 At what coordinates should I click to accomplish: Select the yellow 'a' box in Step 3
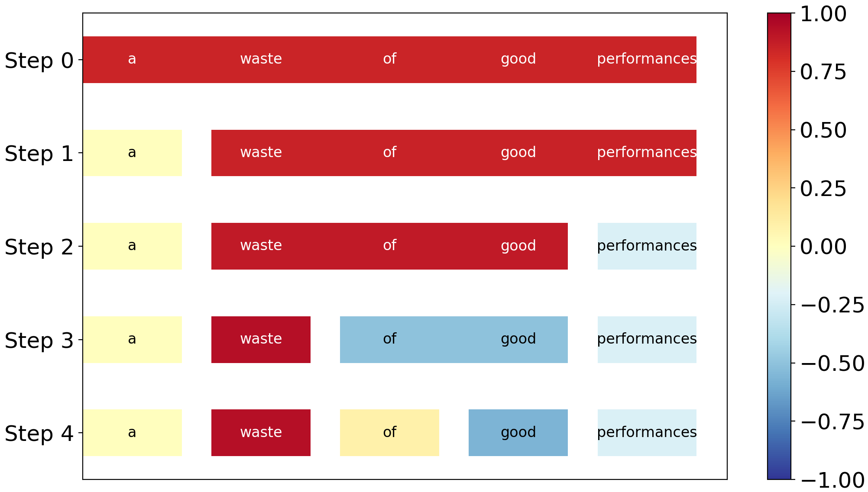(132, 340)
